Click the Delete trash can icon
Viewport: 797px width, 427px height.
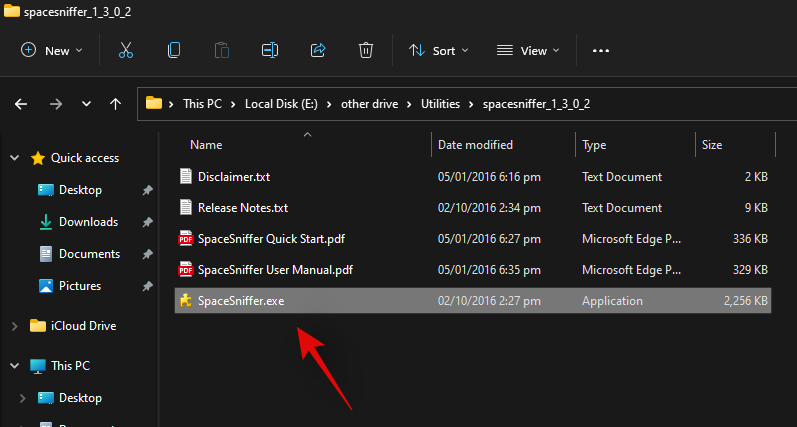click(366, 50)
